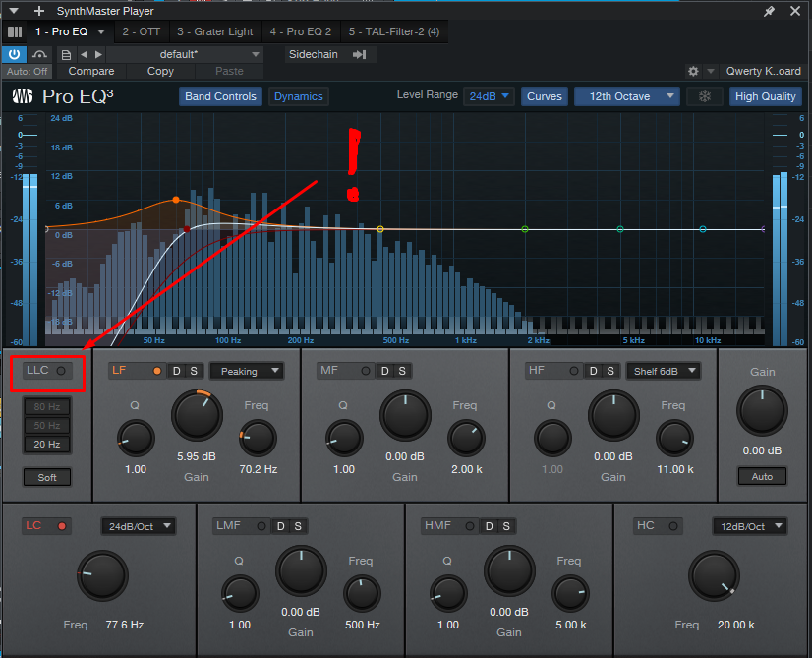Switch to 4 - Pro EQ 2 tab

coord(301,32)
